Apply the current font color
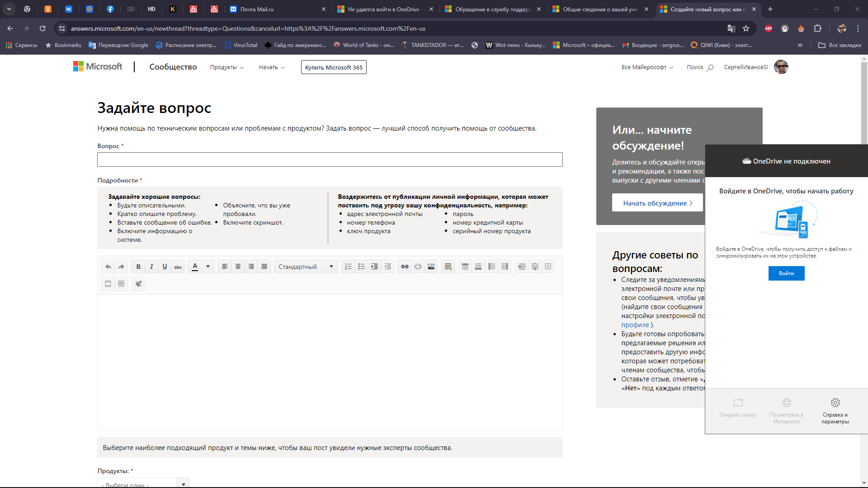Image resolution: width=868 pixels, height=488 pixels. [195, 267]
